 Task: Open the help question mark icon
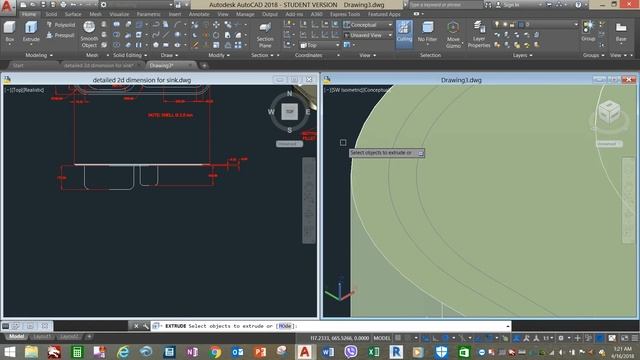578,5
